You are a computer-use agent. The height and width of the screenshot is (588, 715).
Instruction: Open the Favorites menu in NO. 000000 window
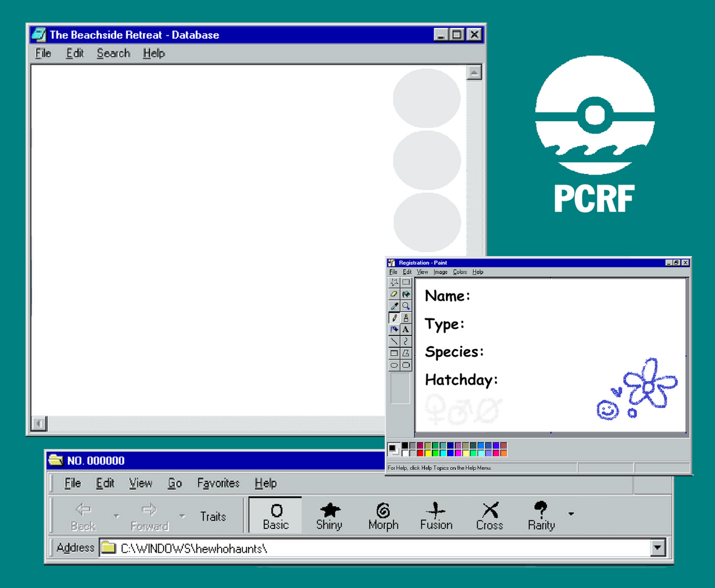click(x=218, y=483)
